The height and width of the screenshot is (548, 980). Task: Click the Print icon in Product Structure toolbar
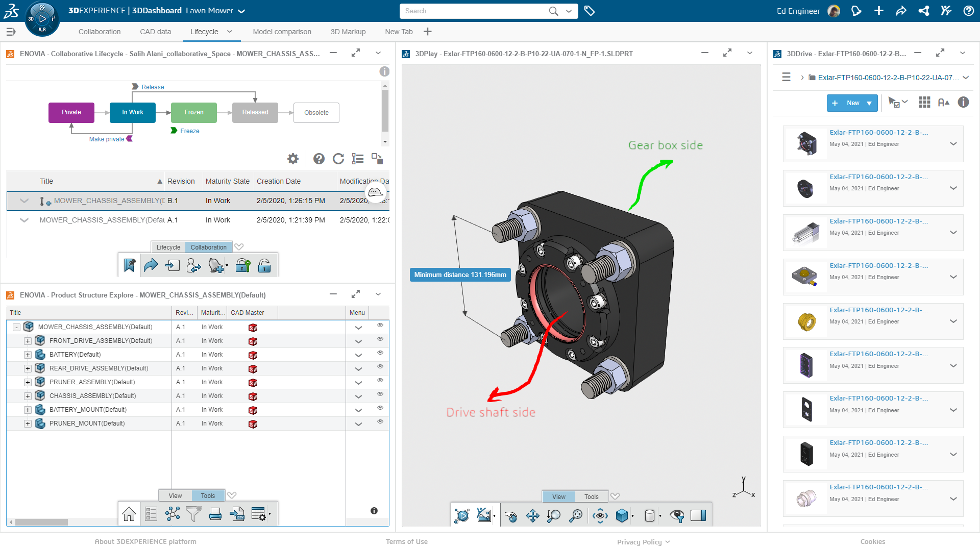[215, 514]
